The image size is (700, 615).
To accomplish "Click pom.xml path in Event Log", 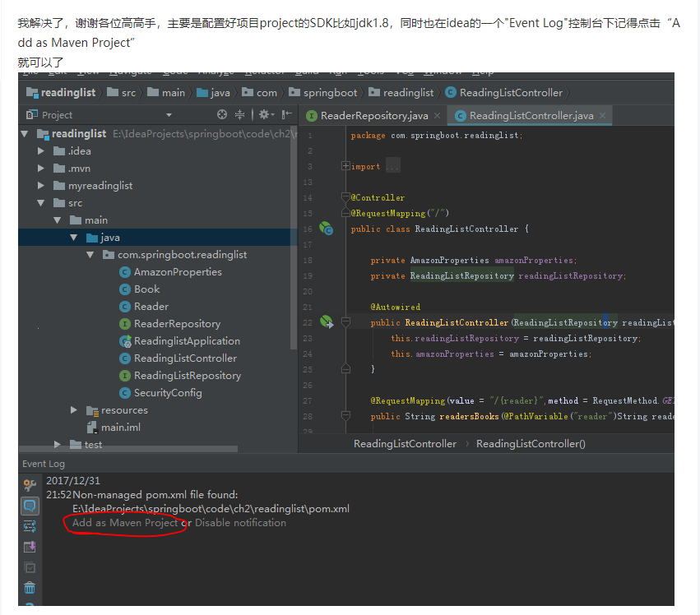I will point(211,509).
